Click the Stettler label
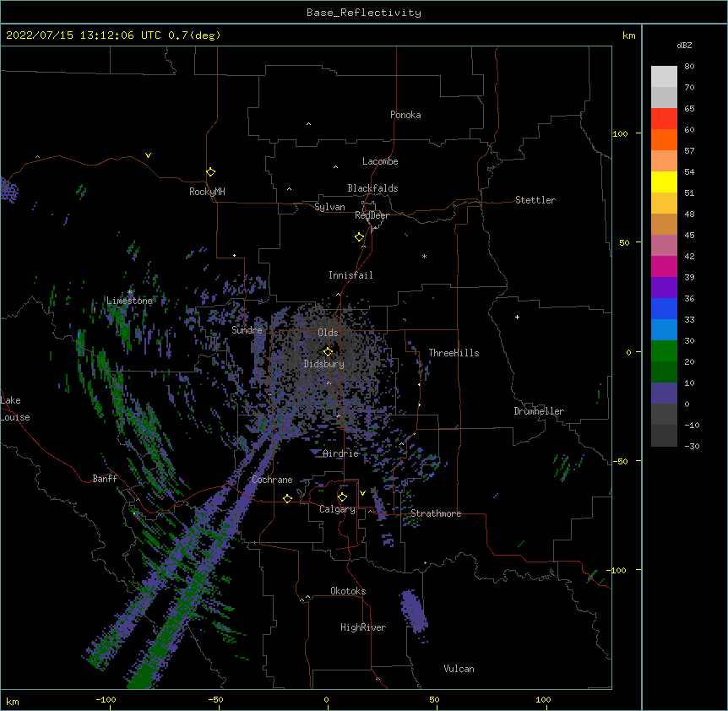 (x=535, y=200)
